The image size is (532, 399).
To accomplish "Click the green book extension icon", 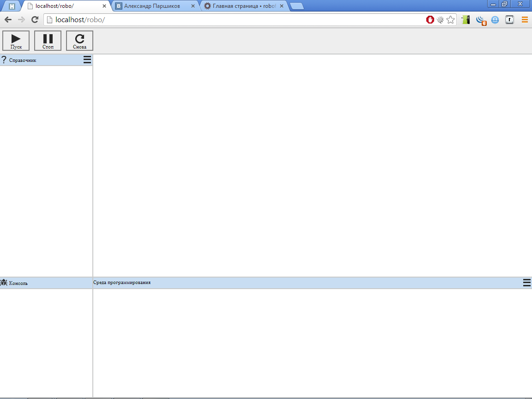I will pyautogui.click(x=466, y=20).
